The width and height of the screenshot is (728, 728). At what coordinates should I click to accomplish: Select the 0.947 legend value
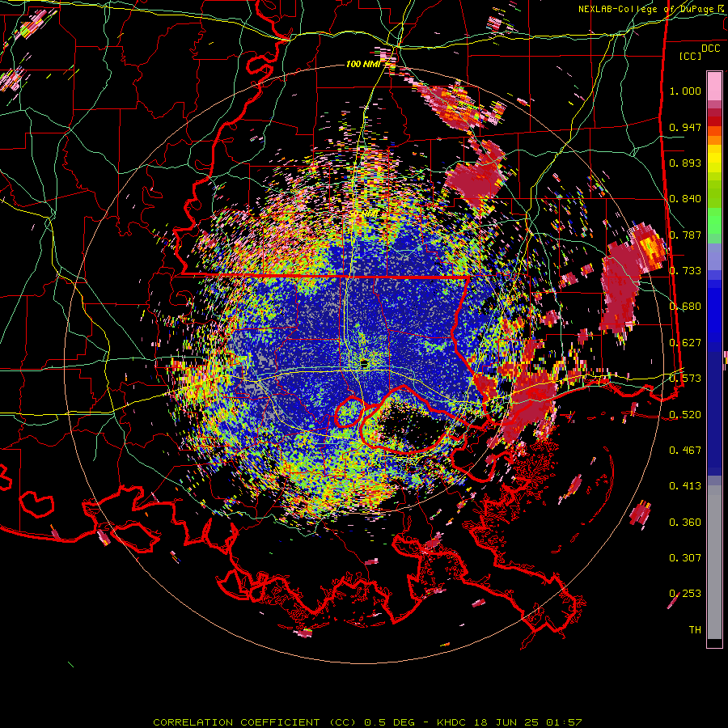685,127
